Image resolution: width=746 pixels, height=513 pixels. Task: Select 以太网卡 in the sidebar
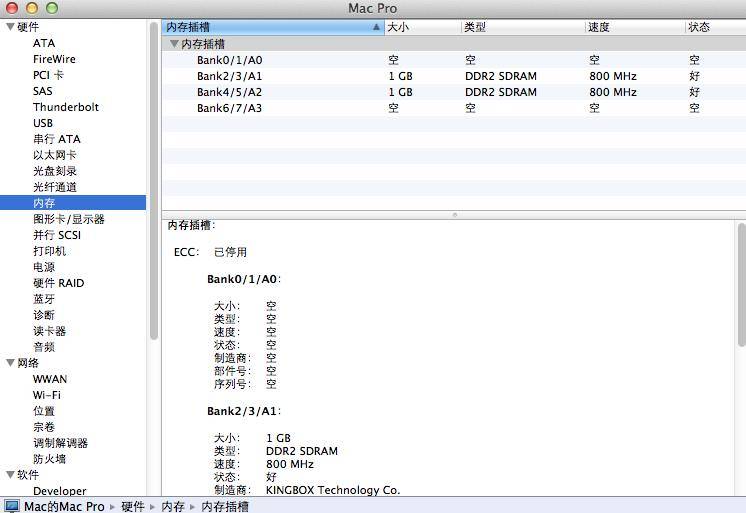tap(54, 155)
